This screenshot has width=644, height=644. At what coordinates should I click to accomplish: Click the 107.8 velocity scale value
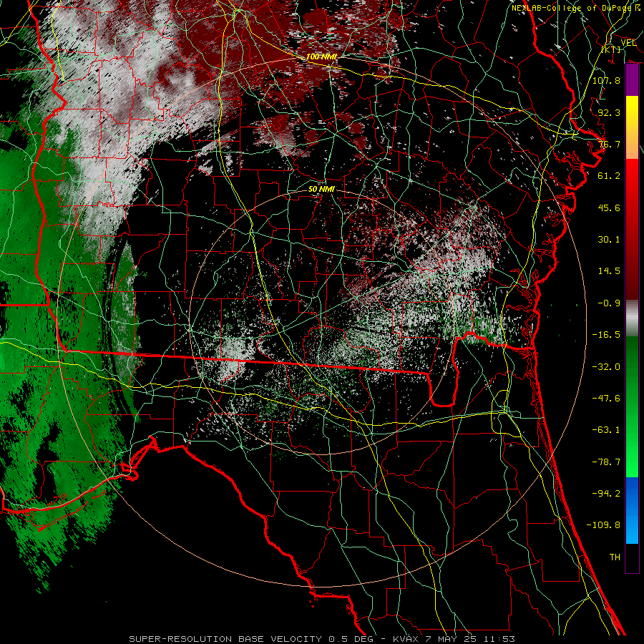[x=606, y=80]
